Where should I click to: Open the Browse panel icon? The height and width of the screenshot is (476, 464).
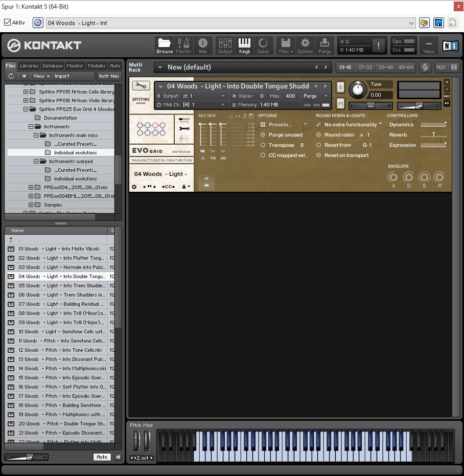(x=165, y=46)
